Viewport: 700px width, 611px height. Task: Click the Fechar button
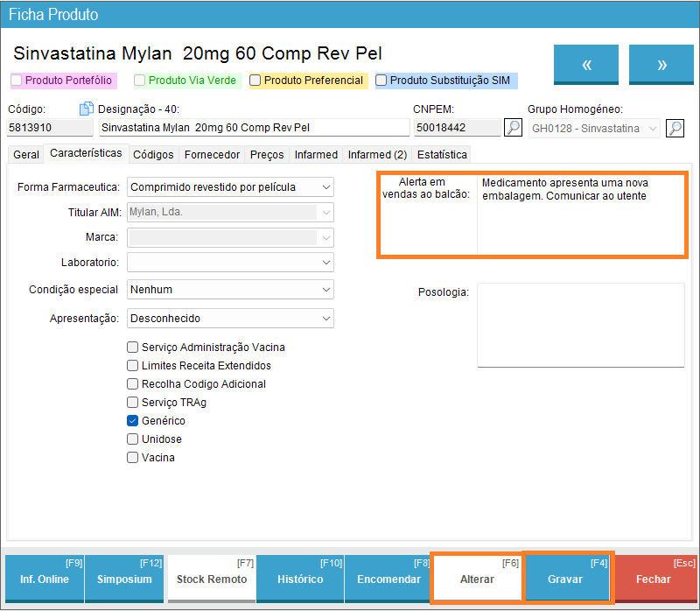[x=654, y=579]
